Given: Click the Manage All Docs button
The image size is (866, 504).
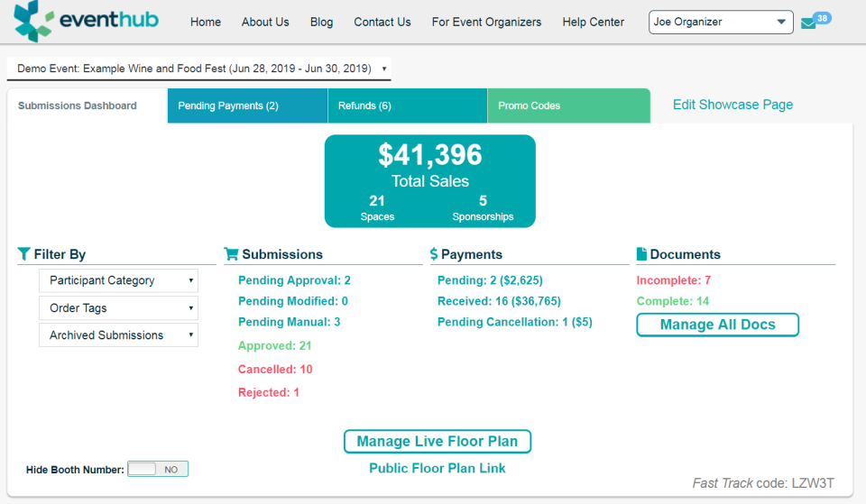Looking at the screenshot, I should 717,325.
